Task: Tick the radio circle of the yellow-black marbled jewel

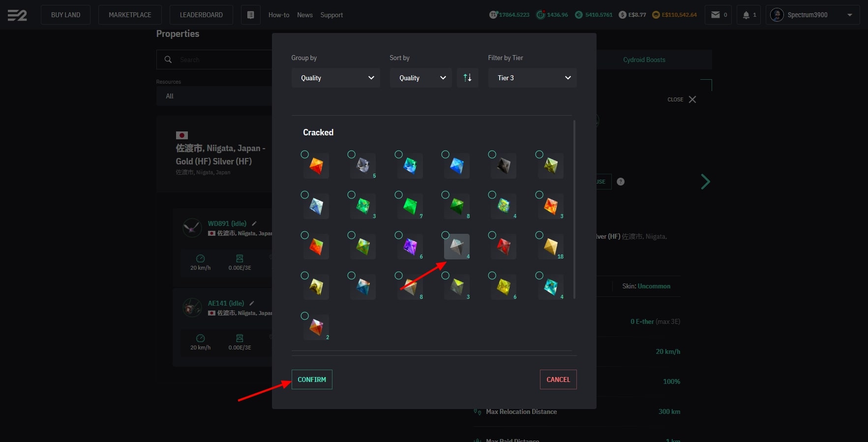Action: coord(304,276)
